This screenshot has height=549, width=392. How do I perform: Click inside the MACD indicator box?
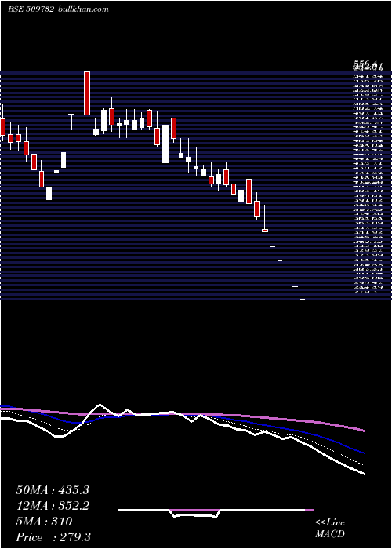(x=216, y=510)
